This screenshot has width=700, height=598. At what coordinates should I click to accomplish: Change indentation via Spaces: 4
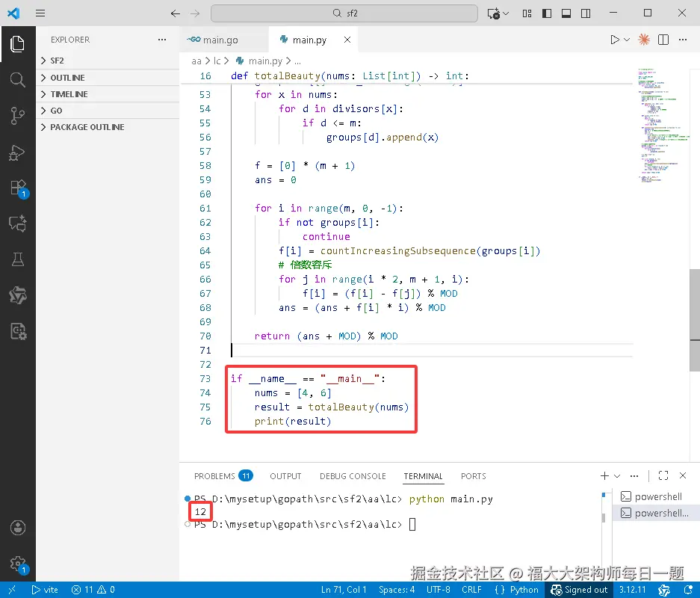click(x=397, y=590)
